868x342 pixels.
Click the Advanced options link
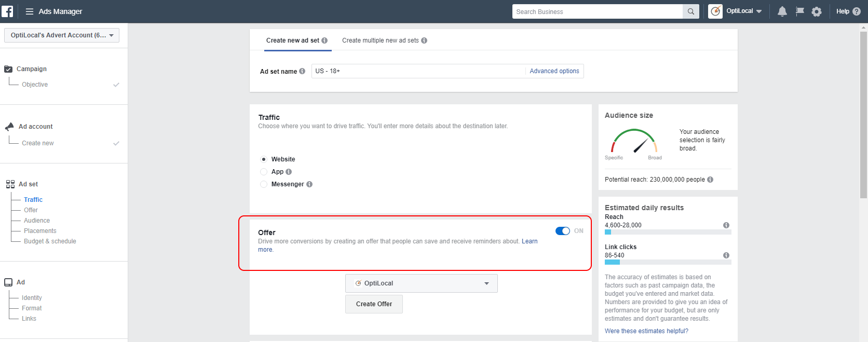[554, 71]
